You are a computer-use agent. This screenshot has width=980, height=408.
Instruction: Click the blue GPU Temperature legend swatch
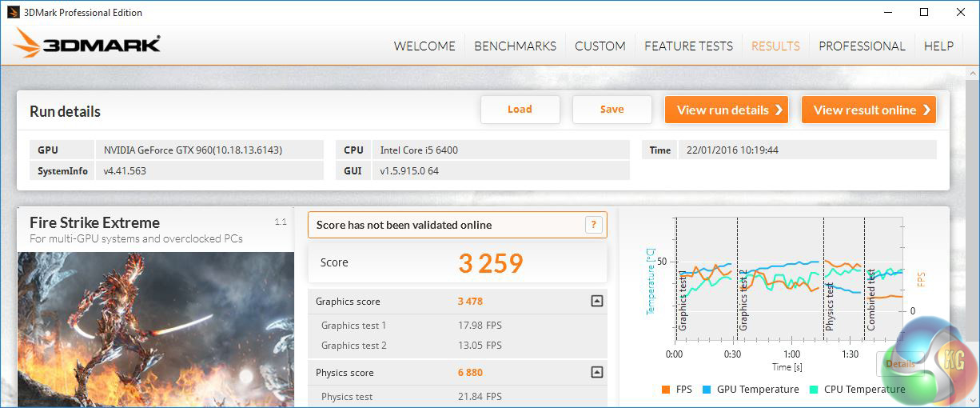(706, 390)
